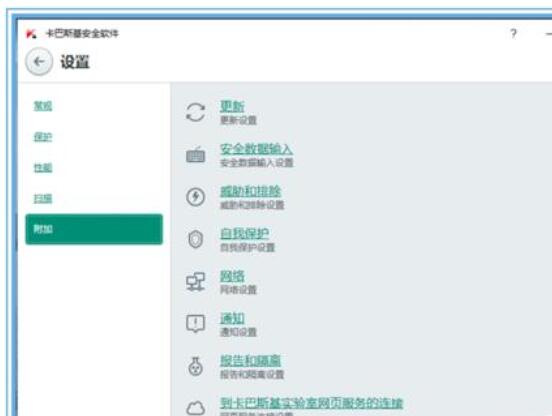Click the lightning bolt icon for 威胁和排除

click(195, 197)
